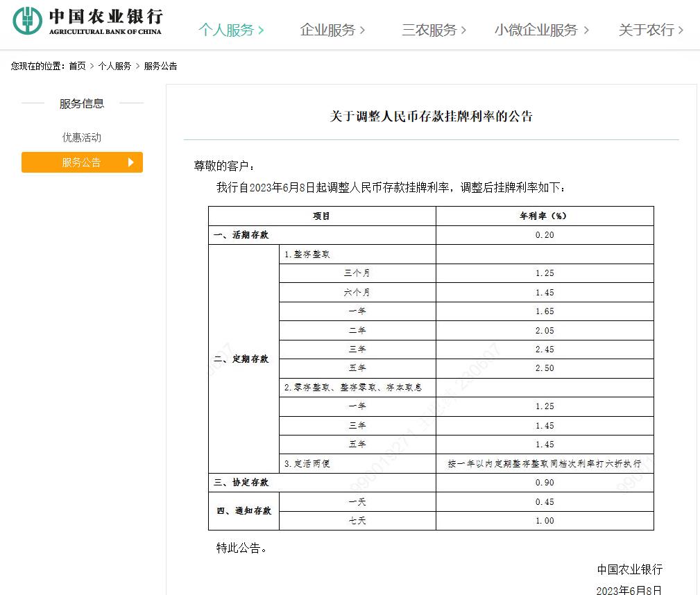Image resolution: width=700 pixels, height=595 pixels.
Task: Select 优惠活动 in the sidebar
Action: click(82, 137)
